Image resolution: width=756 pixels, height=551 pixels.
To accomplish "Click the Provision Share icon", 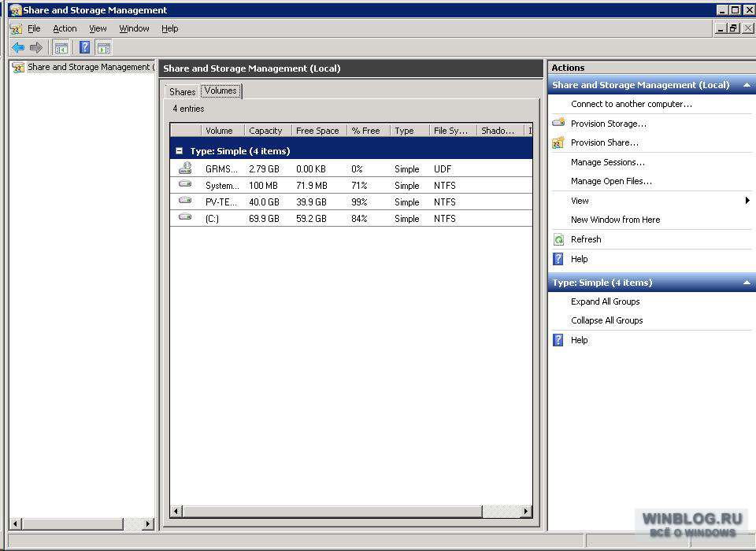I will pos(558,142).
